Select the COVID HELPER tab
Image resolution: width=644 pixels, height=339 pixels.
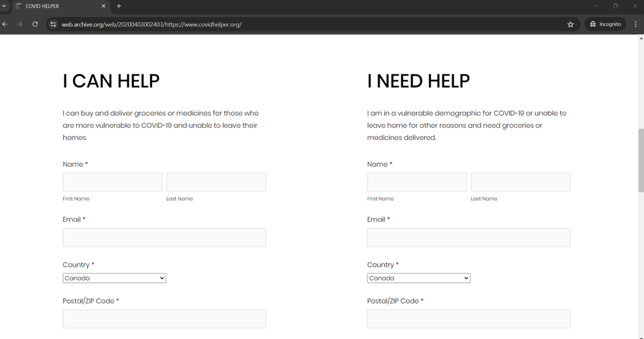(61, 6)
